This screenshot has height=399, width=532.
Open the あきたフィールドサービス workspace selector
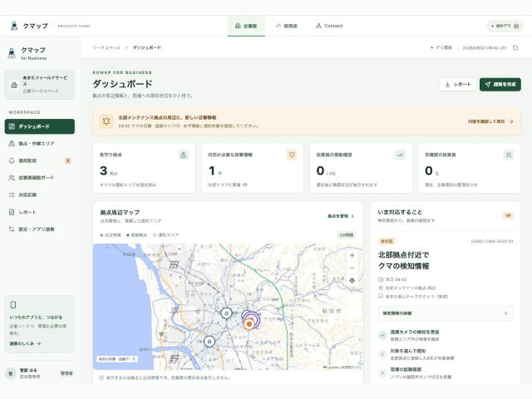click(40, 85)
